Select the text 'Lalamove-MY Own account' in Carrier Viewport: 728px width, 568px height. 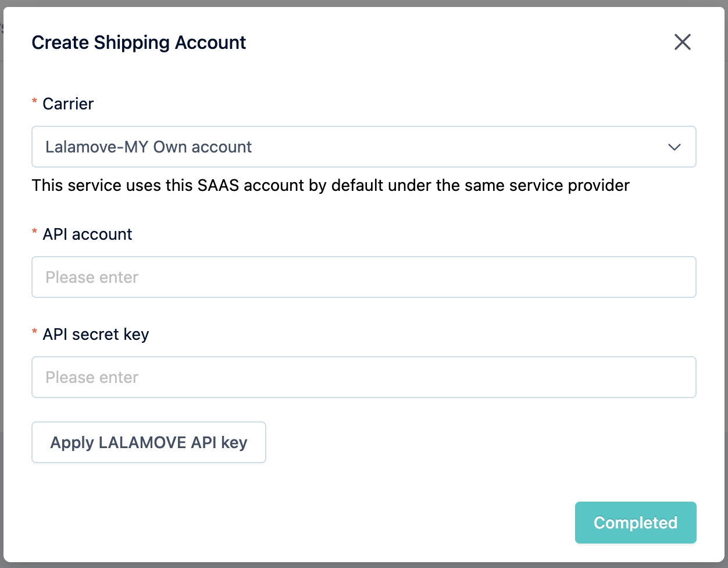149,147
